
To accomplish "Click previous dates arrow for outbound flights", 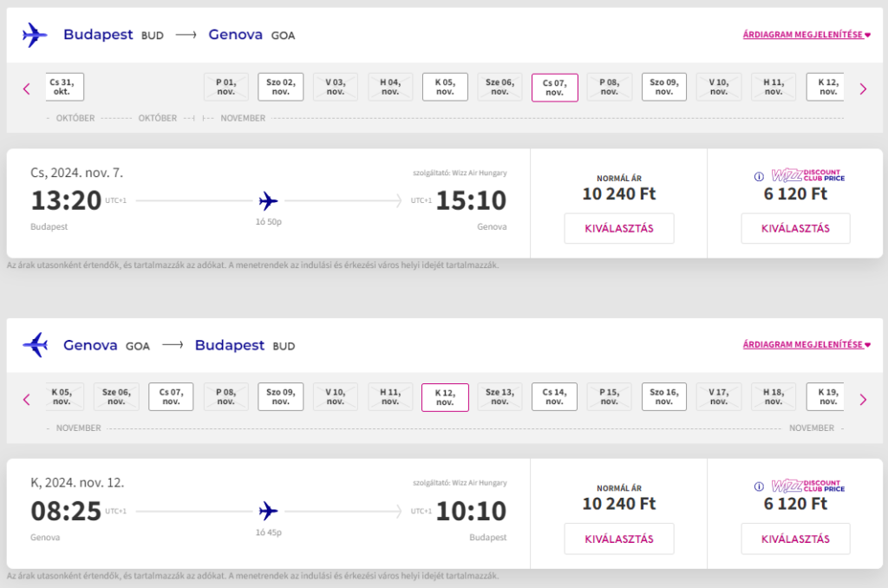I will point(26,88).
